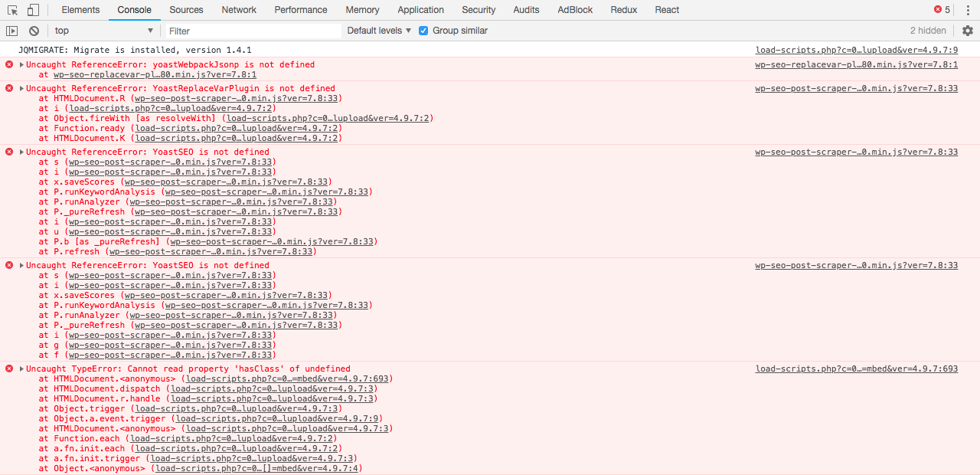Click the error icon beside the TypeError message

[x=8, y=369]
